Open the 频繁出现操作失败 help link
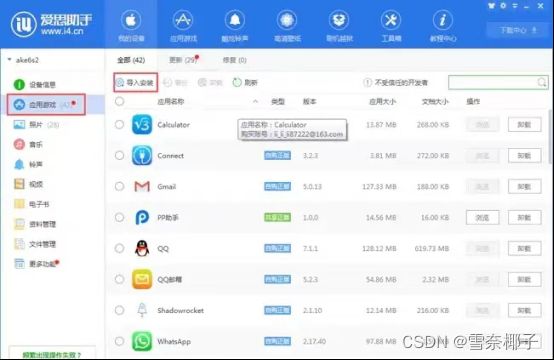Image resolution: width=554 pixels, height=360 pixels. click(52, 354)
